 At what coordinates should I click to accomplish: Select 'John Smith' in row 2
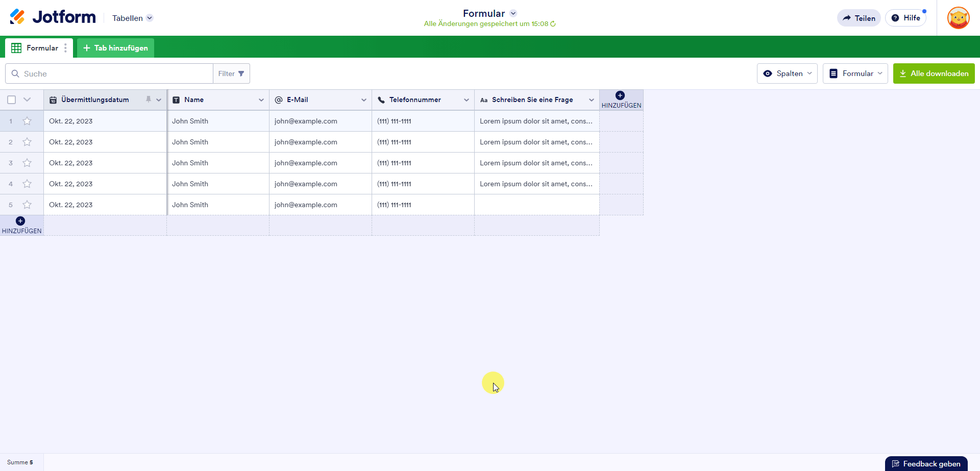(218, 142)
